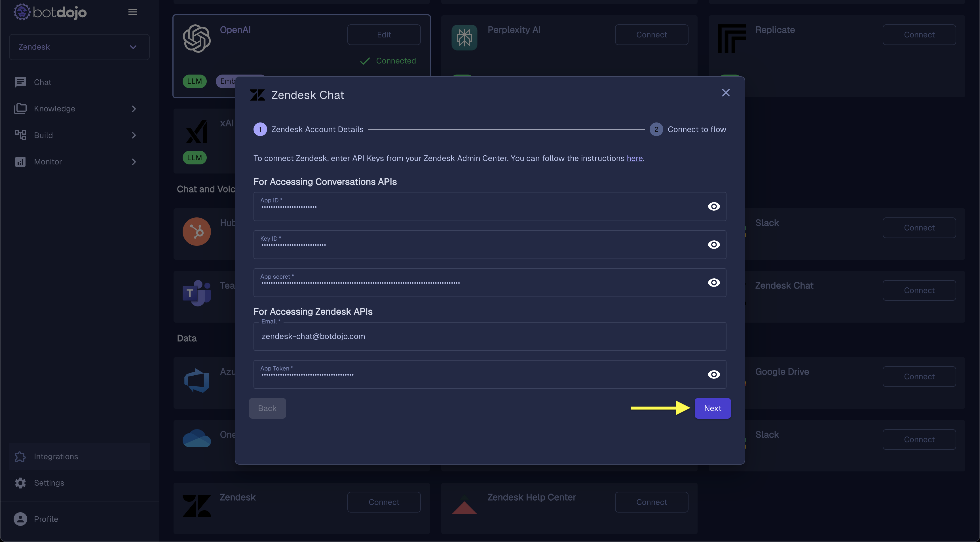Image resolution: width=980 pixels, height=542 pixels.
Task: Select step 2 Connect to flow
Action: tap(688, 129)
